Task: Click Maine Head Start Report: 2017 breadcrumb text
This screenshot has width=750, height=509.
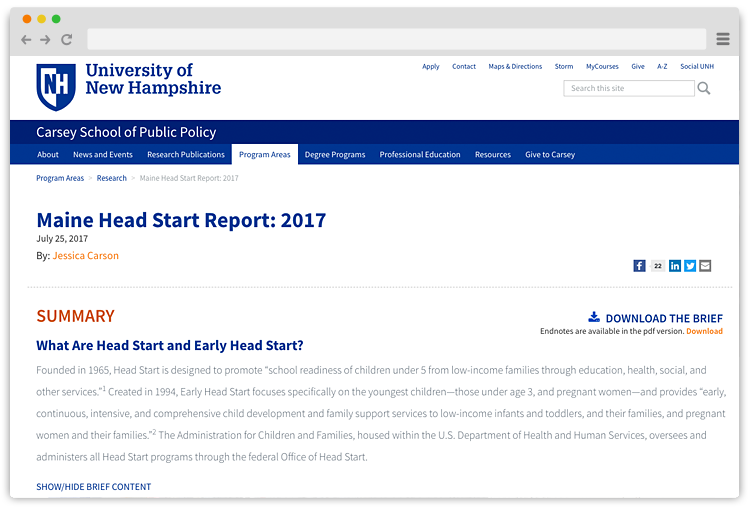Action: pyautogui.click(x=189, y=178)
